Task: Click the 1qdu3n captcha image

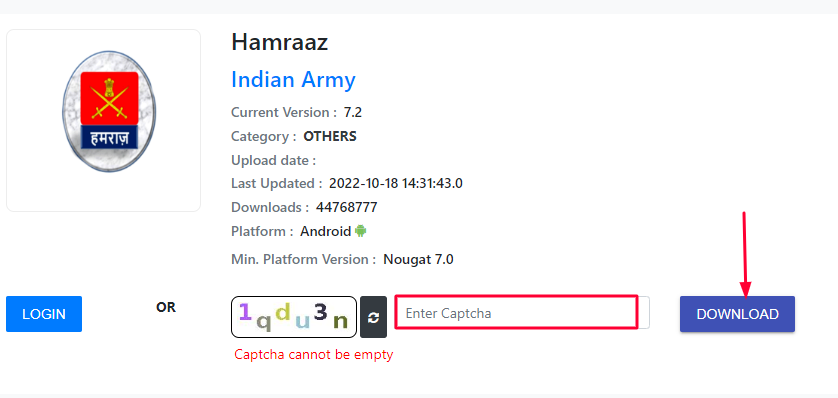Action: point(293,317)
